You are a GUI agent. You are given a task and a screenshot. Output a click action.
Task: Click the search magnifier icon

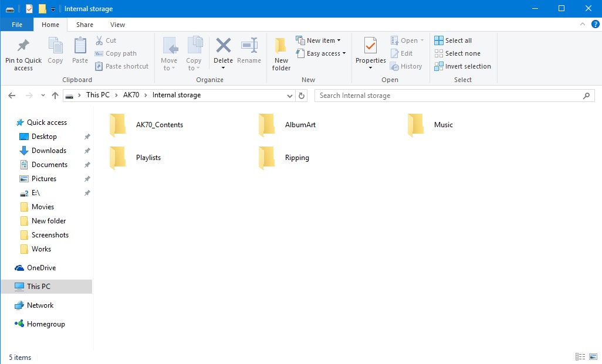click(586, 96)
